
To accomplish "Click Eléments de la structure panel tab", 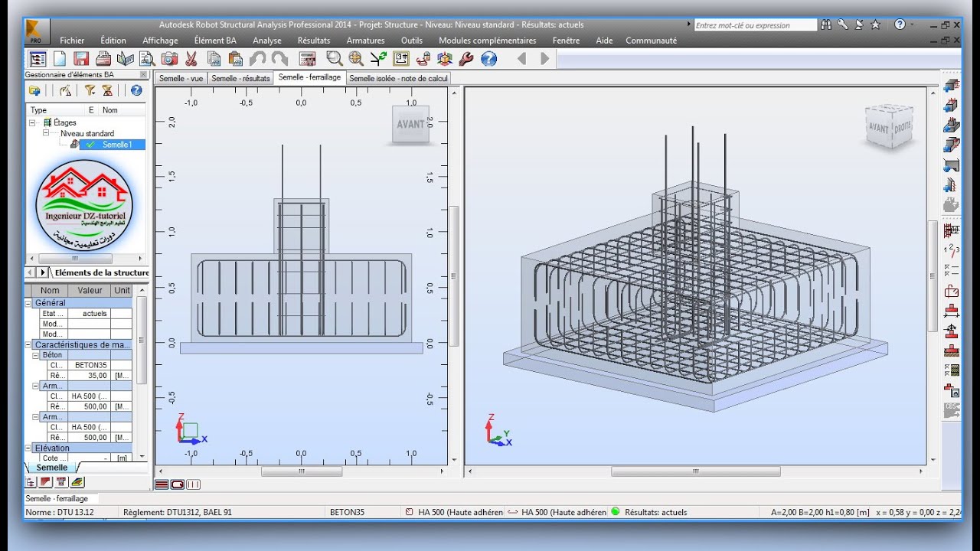I will 102,272.
